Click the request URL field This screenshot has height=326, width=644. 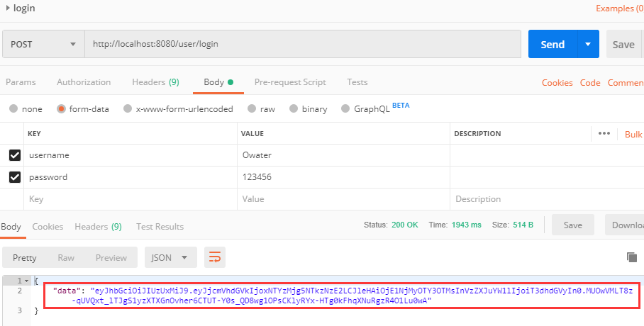click(303, 44)
